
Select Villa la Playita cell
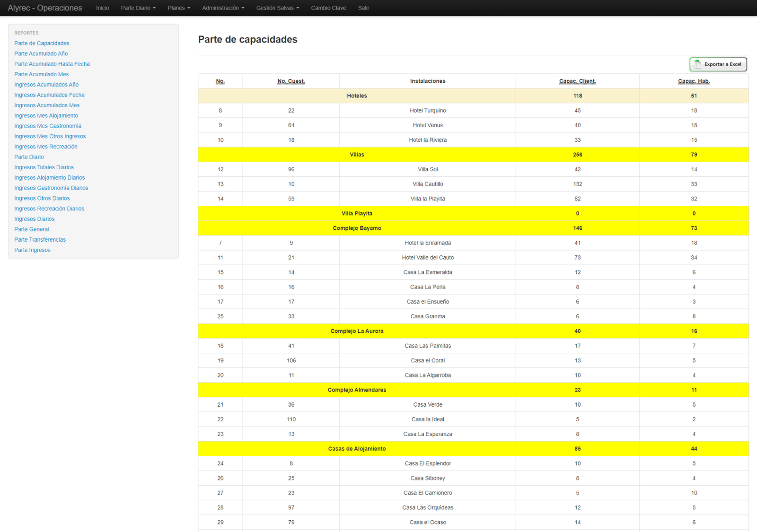pos(428,199)
